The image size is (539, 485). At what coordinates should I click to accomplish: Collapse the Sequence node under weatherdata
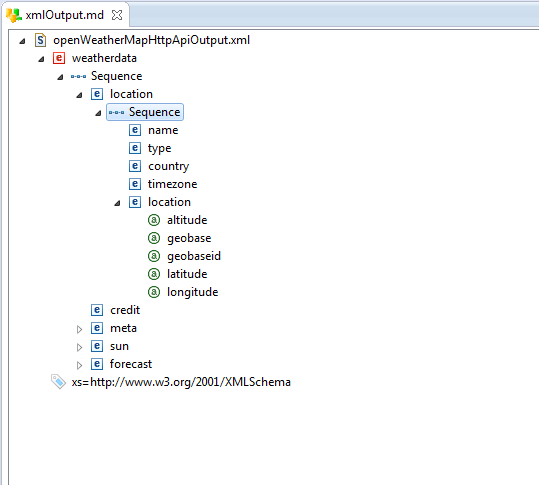tap(60, 77)
